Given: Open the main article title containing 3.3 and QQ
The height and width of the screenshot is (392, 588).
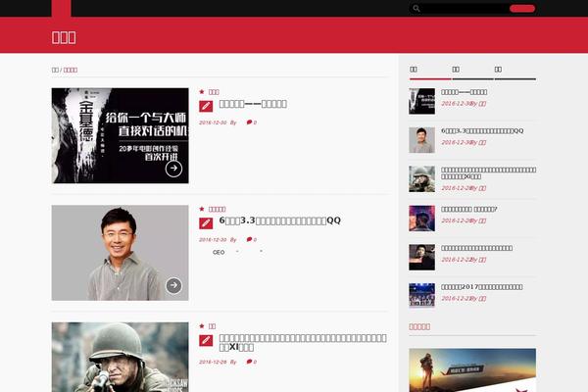Looking at the screenshot, I should [x=279, y=220].
